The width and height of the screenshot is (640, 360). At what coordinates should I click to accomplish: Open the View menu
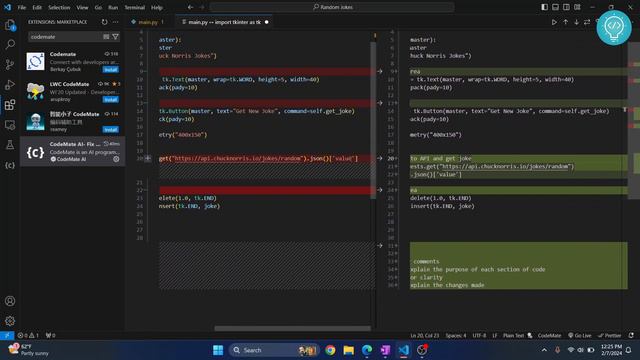pyautogui.click(x=82, y=7)
